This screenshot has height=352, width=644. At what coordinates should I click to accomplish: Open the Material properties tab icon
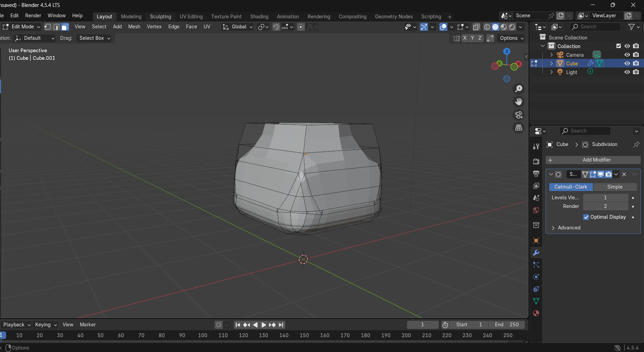coord(536,313)
